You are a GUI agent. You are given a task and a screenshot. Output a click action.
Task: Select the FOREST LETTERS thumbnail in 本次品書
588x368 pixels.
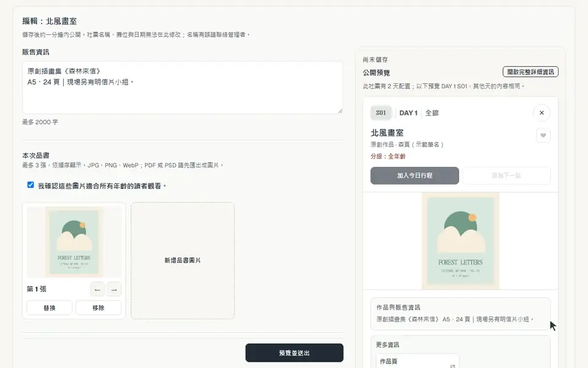(74, 242)
